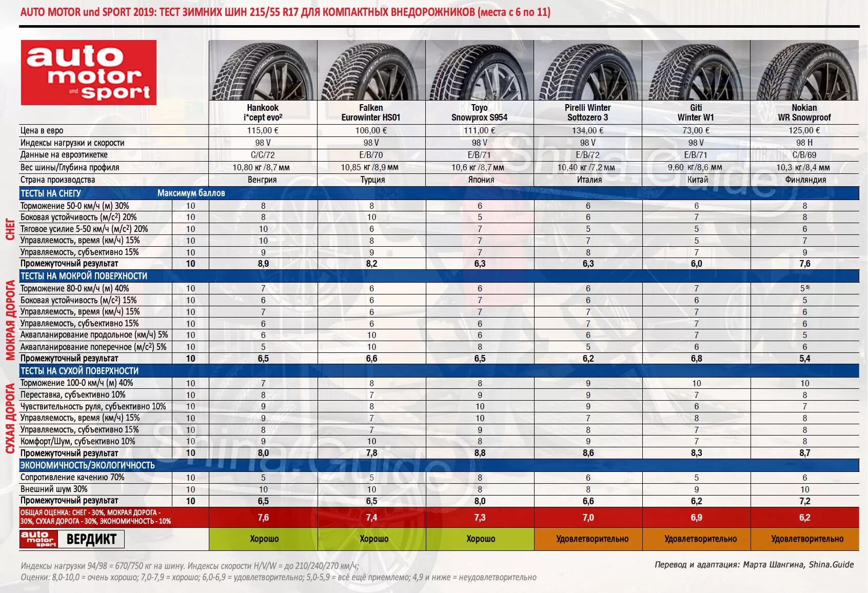The height and width of the screenshot is (593, 868).
Task: Click the Toyo Snowprox S954 column header
Action: pyautogui.click(x=479, y=112)
